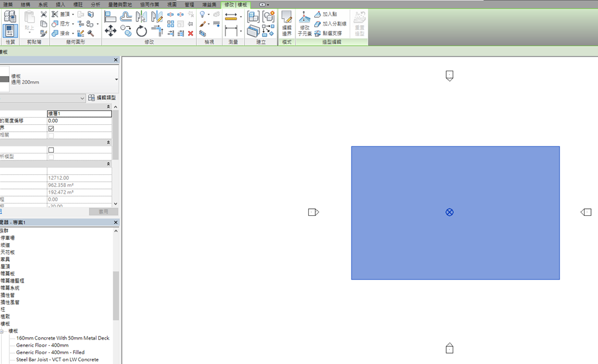Click 點選支撐 (Pick Supports) tool

[x=328, y=33]
